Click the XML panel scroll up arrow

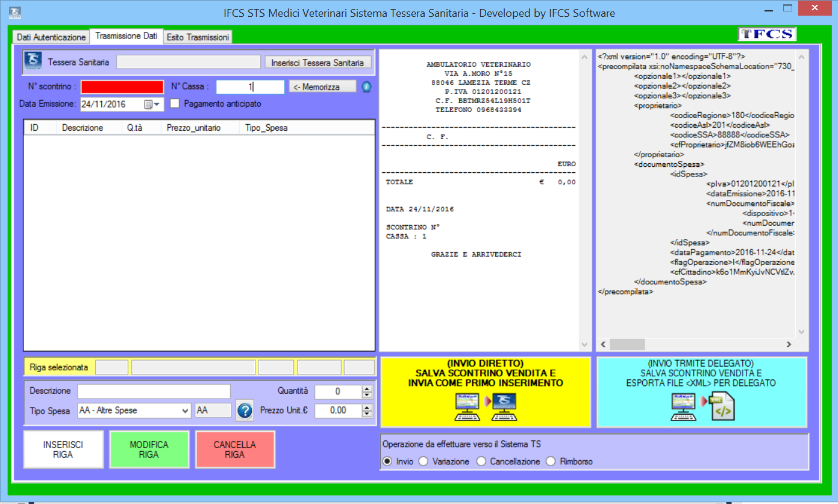click(801, 57)
